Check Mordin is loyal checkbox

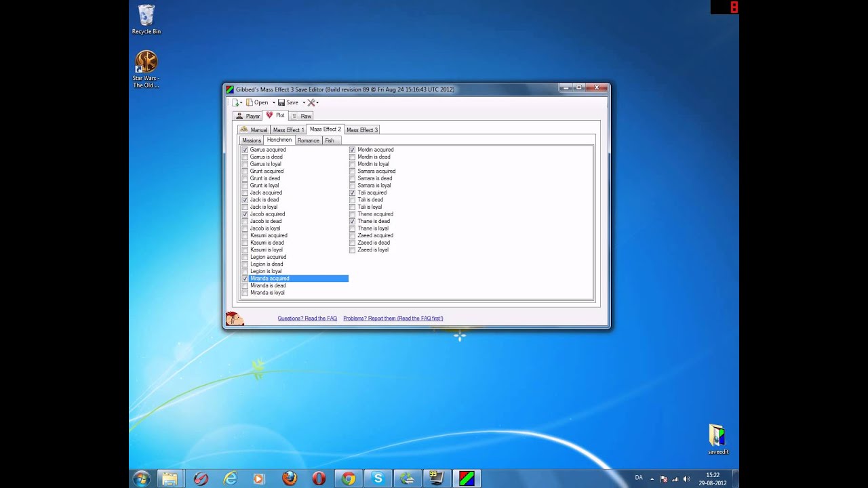tap(353, 164)
